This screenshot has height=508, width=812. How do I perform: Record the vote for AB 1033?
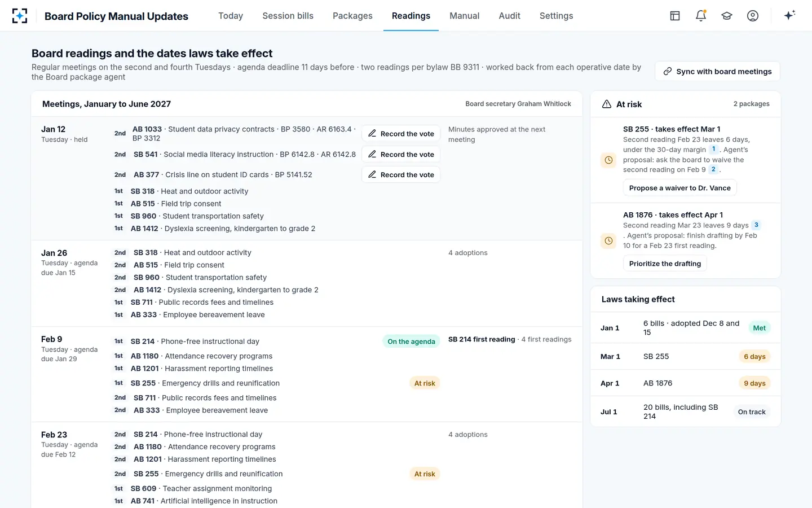pos(401,134)
